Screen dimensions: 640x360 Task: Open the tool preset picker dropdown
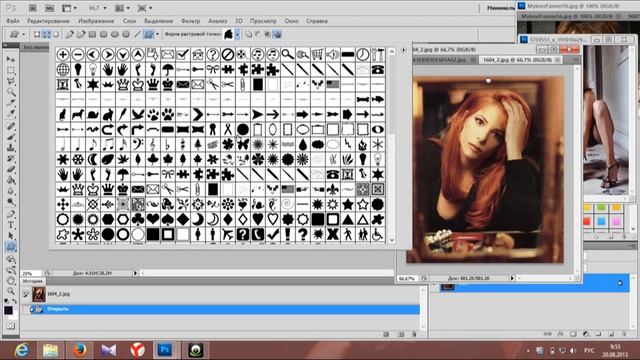pyautogui.click(x=23, y=34)
